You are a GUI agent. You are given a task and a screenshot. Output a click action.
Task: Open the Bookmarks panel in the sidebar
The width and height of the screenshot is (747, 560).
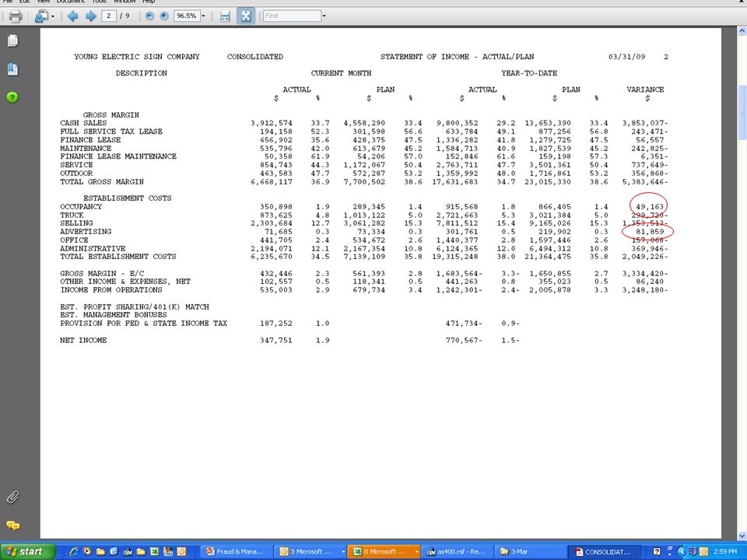pyautogui.click(x=13, y=69)
